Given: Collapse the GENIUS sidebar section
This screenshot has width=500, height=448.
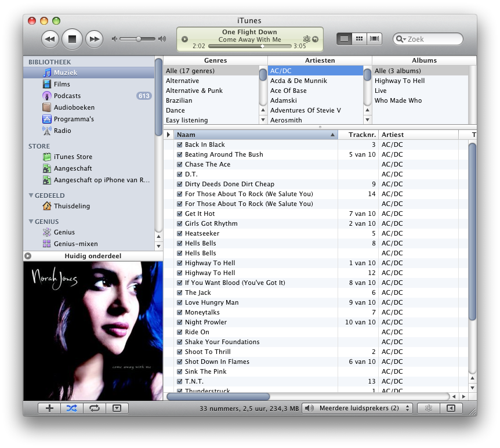Looking at the screenshot, I should pyautogui.click(x=31, y=222).
